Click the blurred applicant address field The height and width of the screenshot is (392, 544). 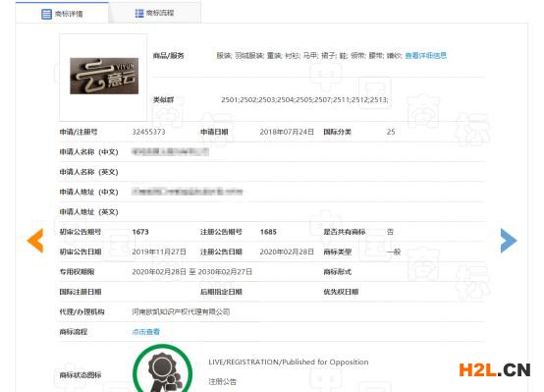[x=187, y=192]
